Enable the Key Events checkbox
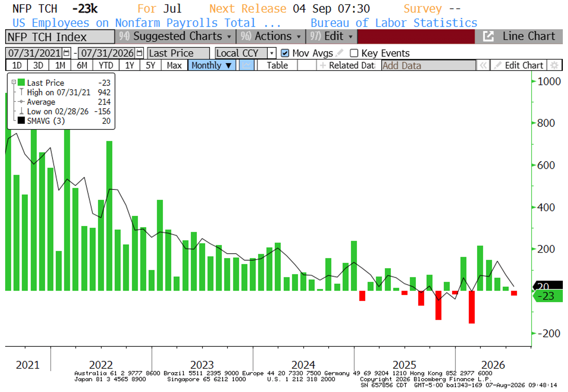The width and height of the screenshot is (568, 392). pyautogui.click(x=354, y=53)
